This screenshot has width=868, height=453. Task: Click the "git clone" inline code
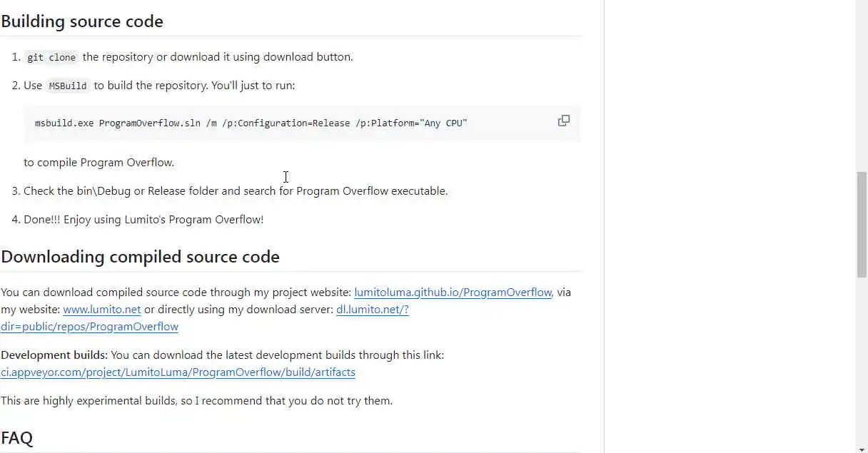(x=51, y=57)
